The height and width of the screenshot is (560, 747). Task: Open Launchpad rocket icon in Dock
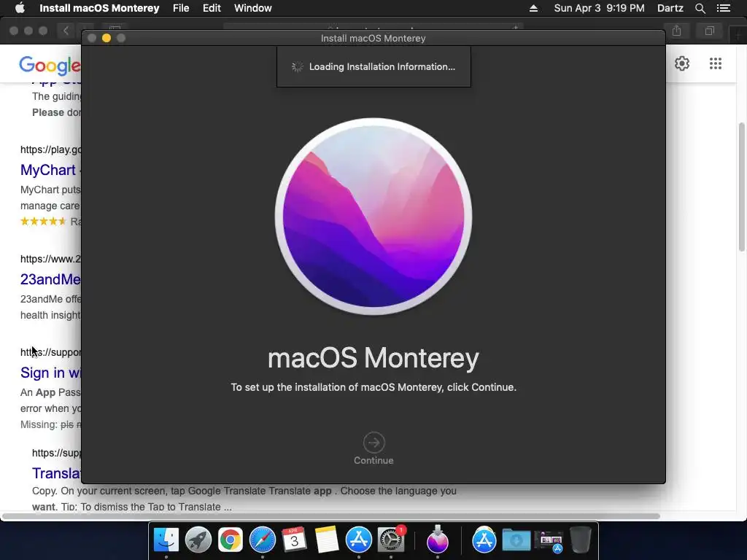198,540
